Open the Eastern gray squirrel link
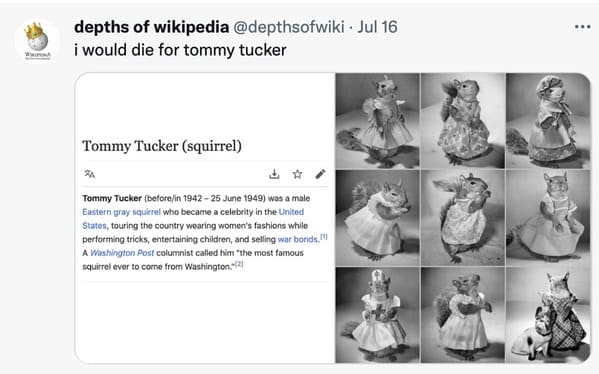 click(x=121, y=212)
